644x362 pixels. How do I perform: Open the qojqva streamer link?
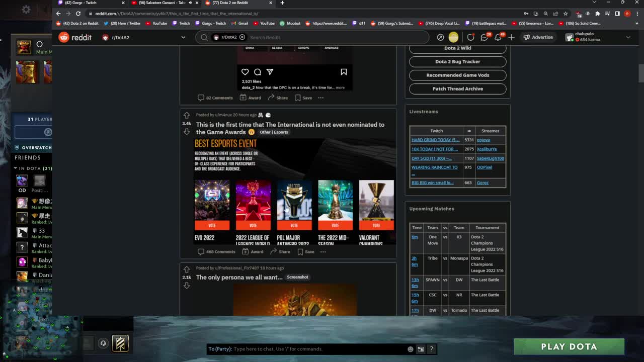484,140
